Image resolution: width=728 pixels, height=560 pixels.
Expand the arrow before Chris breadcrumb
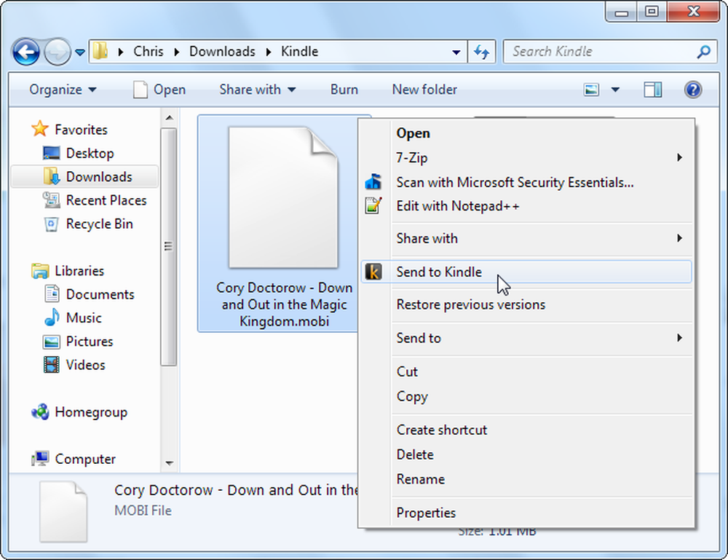tap(121, 52)
